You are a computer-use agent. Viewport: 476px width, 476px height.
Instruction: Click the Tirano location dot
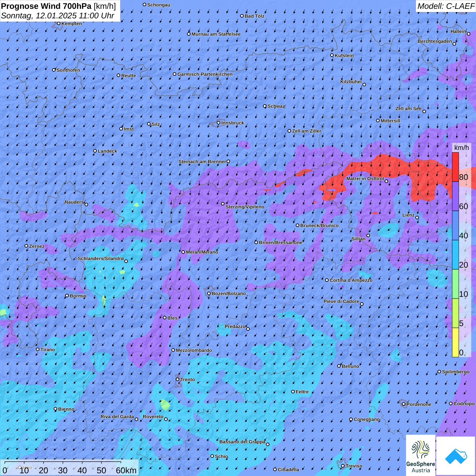tap(38, 349)
